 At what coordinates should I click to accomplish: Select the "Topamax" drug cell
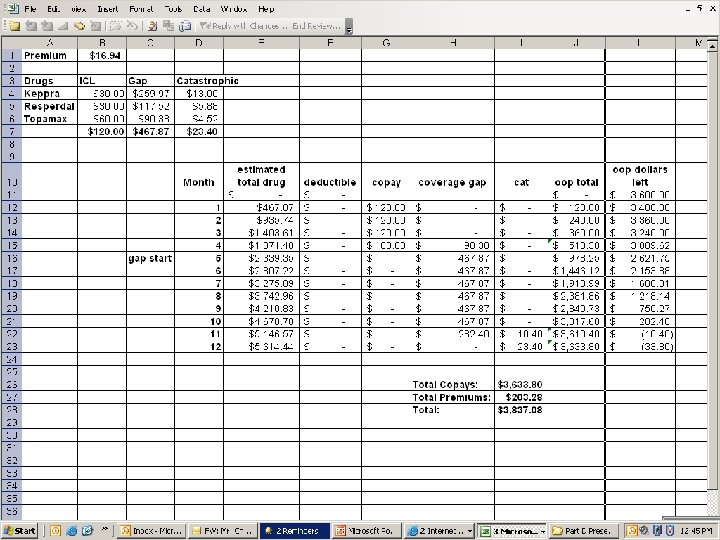pyautogui.click(x=50, y=118)
